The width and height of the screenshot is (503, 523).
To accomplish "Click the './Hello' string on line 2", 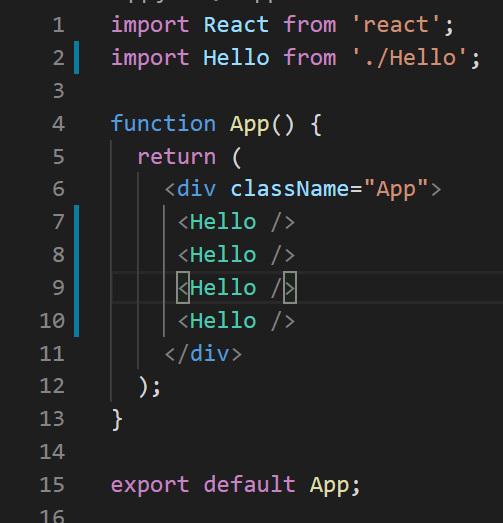I will (409, 58).
